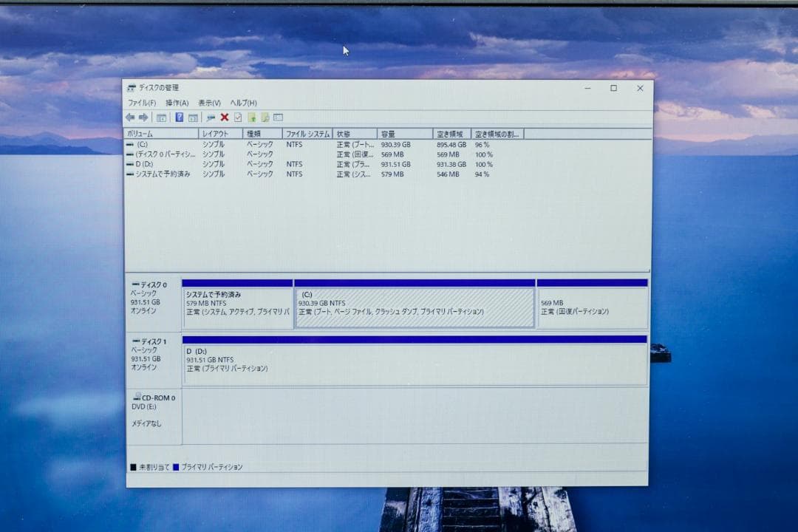Click the red X delete icon on the toolbar
The image size is (798, 532).
(x=224, y=117)
